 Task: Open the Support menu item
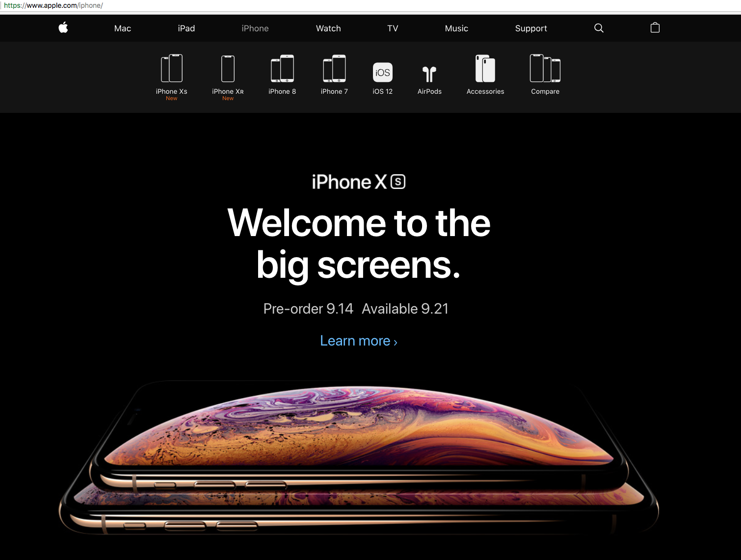pyautogui.click(x=531, y=28)
